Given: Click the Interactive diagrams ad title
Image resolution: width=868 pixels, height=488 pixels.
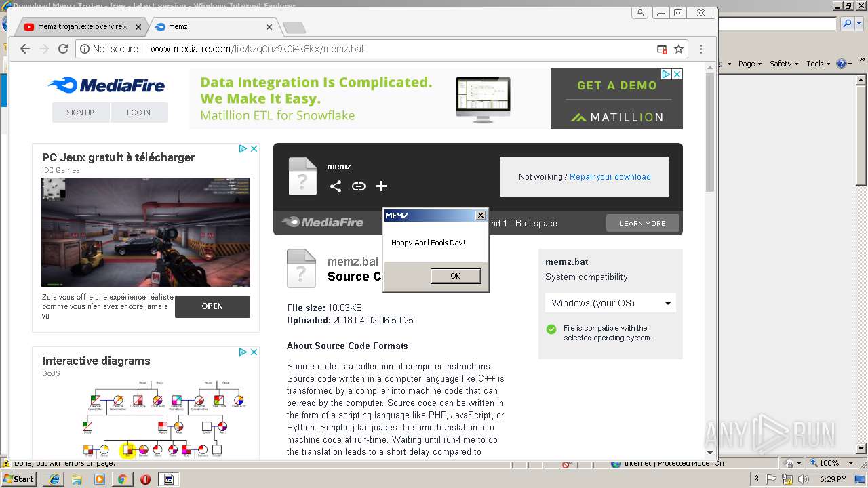Looking at the screenshot, I should (96, 361).
